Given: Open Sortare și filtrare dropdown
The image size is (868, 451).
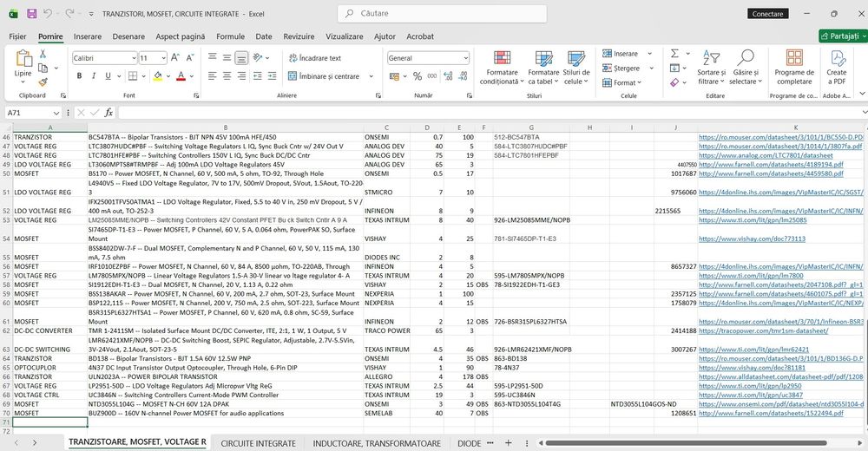Looking at the screenshot, I should 712,68.
